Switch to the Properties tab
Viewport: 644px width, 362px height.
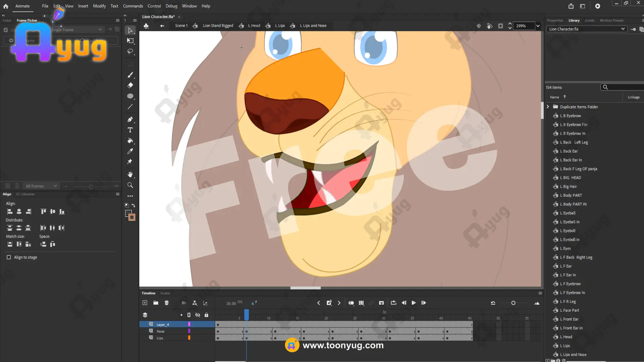click(x=555, y=20)
